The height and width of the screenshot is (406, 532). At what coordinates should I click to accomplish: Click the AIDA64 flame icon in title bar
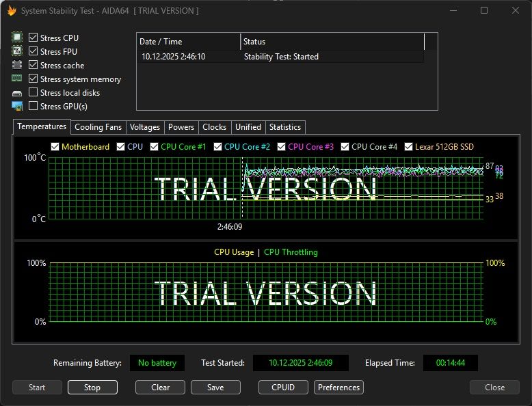[12, 11]
